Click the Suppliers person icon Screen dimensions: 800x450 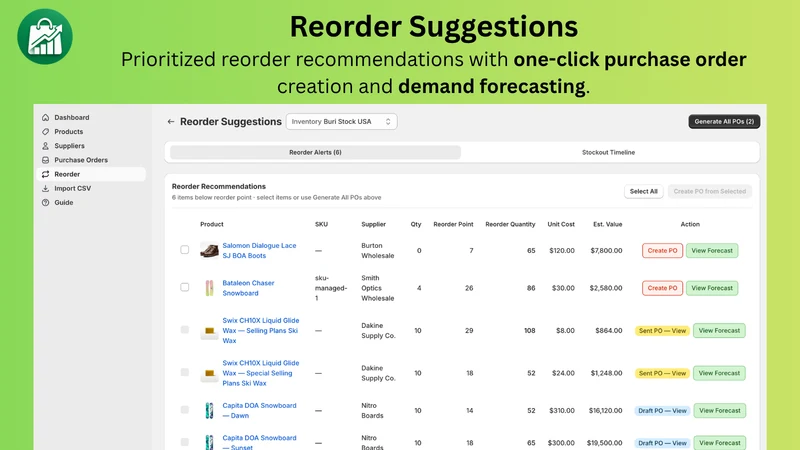[x=45, y=146]
